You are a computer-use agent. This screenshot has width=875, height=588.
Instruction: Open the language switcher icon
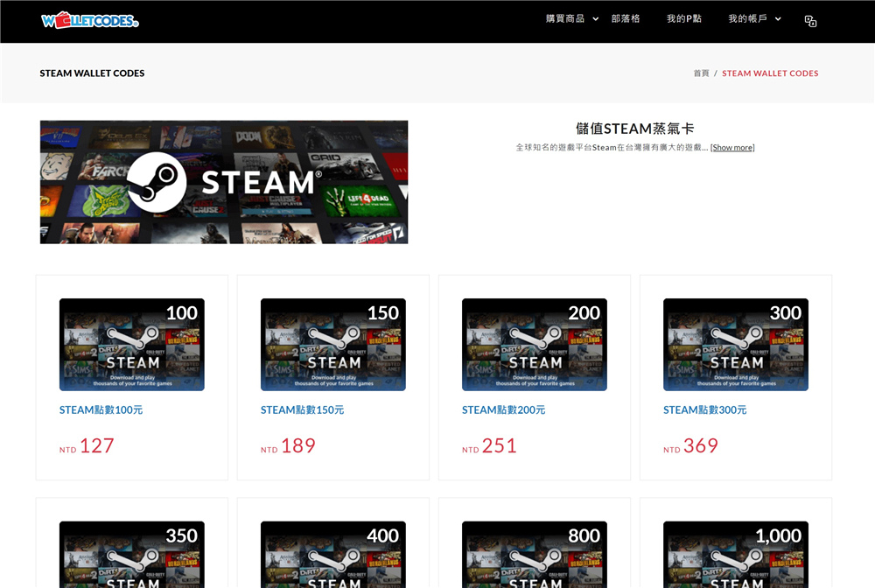pyautogui.click(x=810, y=21)
